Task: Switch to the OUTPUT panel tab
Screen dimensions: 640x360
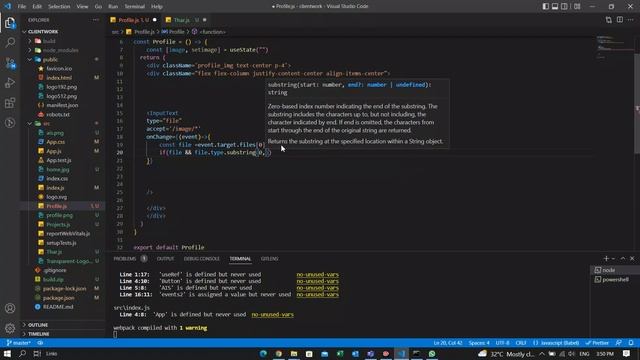Action: [165, 259]
